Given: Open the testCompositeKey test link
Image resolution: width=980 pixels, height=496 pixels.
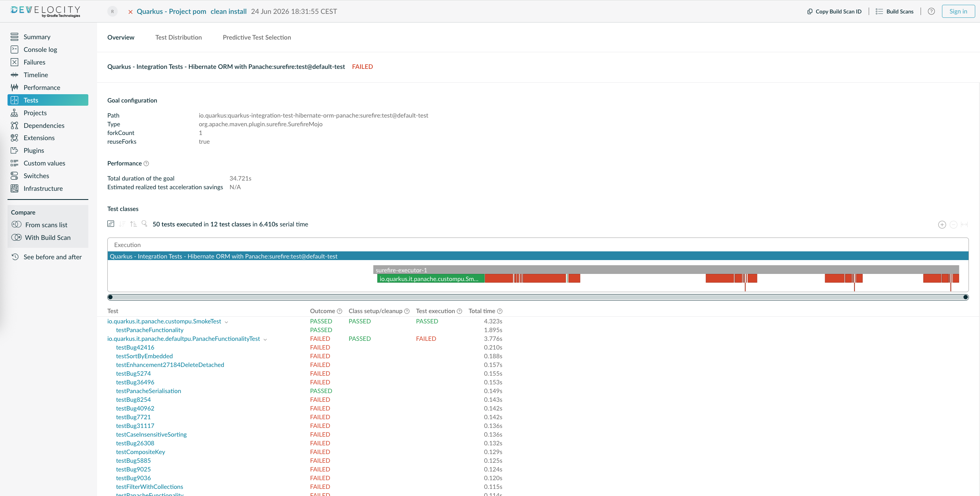Looking at the screenshot, I should coord(141,452).
